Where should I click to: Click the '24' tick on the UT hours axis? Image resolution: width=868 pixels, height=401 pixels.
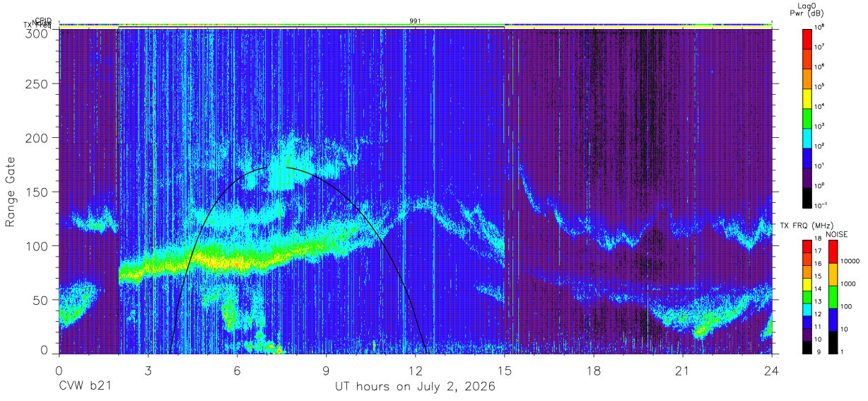(x=772, y=370)
